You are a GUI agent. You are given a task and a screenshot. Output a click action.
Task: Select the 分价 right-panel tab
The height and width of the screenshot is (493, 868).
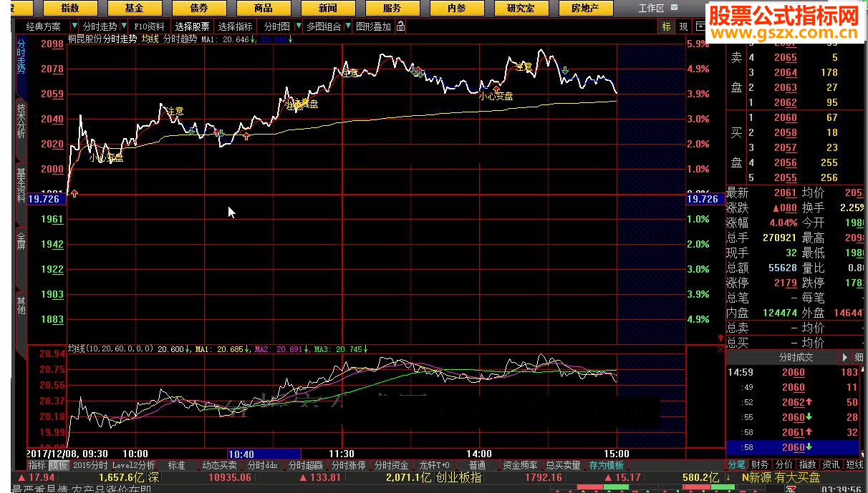tap(784, 465)
